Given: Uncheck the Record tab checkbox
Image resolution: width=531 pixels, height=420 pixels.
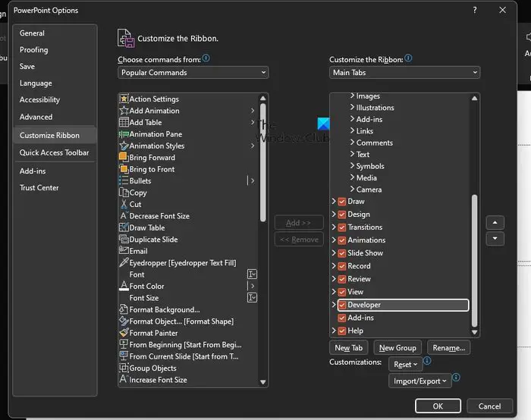Looking at the screenshot, I should (342, 266).
